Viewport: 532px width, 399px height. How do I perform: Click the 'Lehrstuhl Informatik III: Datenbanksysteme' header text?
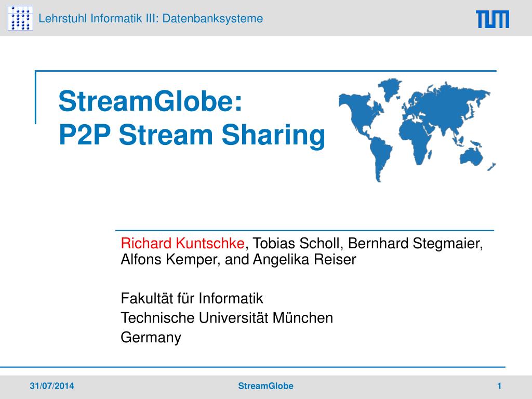pyautogui.click(x=151, y=18)
